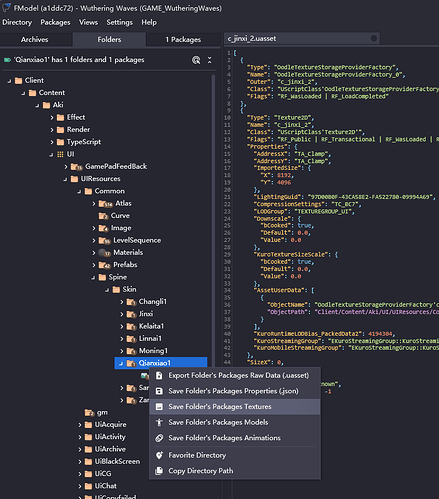Click the search magnifier icon in folder header

click(196, 60)
